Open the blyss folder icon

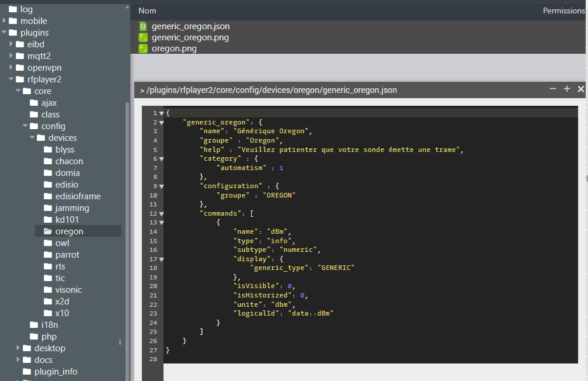(x=48, y=150)
